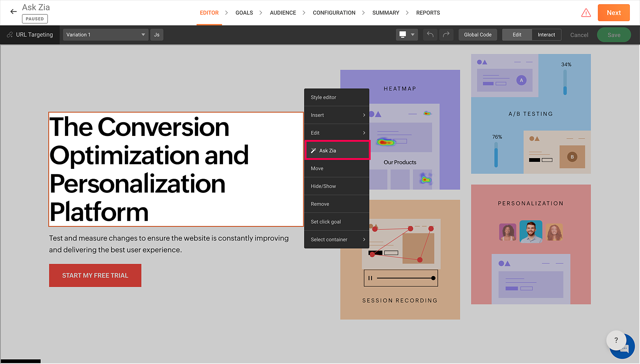The image size is (640, 364).
Task: Click the Global Code button
Action: [x=477, y=35]
